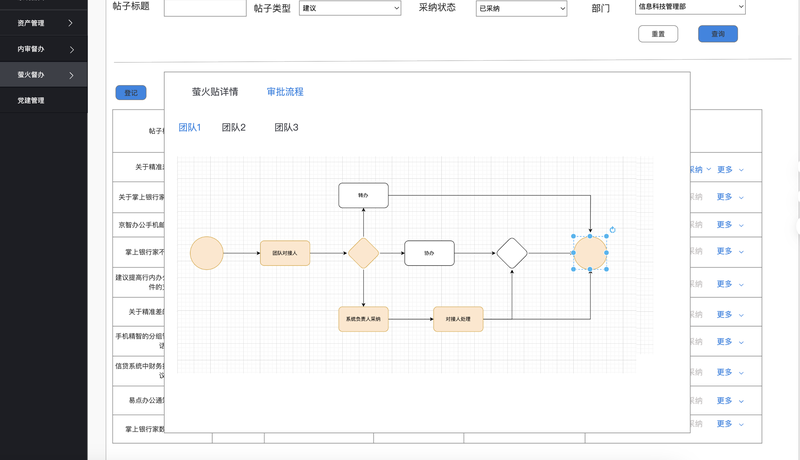The image size is (800, 460).
Task: Select the 协办 flowchart node
Action: (429, 253)
